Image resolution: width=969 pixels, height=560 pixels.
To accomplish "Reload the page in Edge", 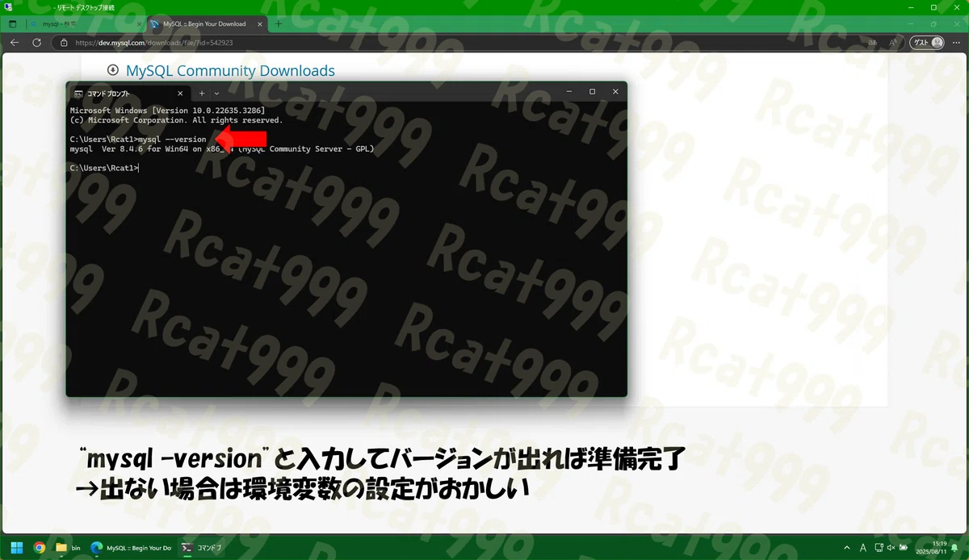I will tap(38, 43).
